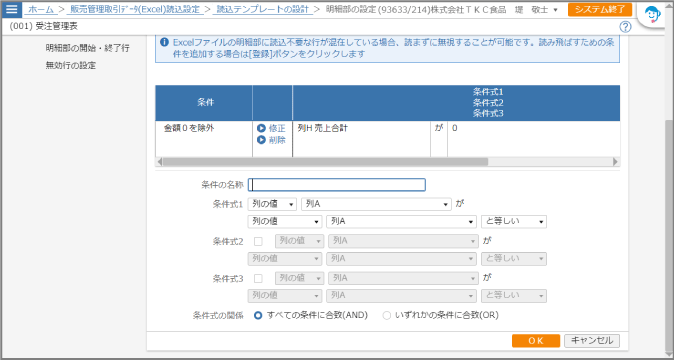Select 明細部の開始・終了行 in sidebar
The image size is (674, 360).
pyautogui.click(x=88, y=48)
